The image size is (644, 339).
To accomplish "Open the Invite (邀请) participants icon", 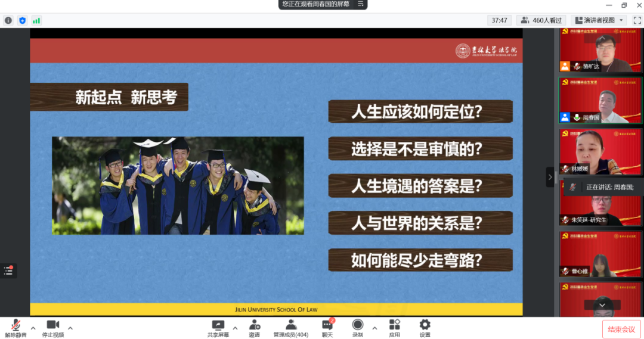I will pos(255,328).
